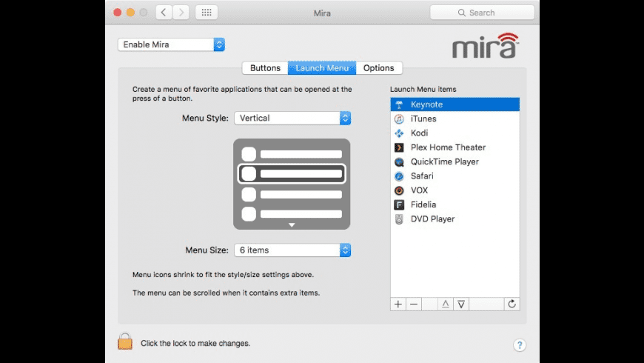Select the Launch Menu tab
This screenshot has width=644, height=363.
pos(322,68)
